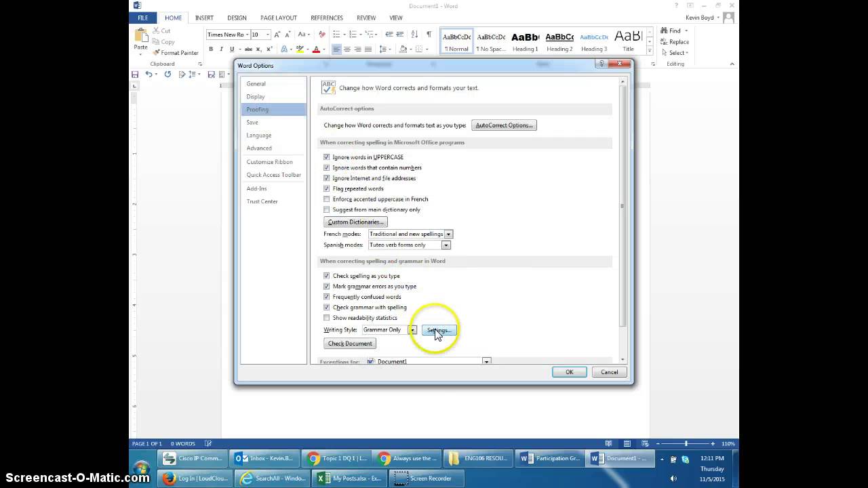Open the Exceptions for document dropdown
The image size is (868, 488).
pyautogui.click(x=486, y=362)
